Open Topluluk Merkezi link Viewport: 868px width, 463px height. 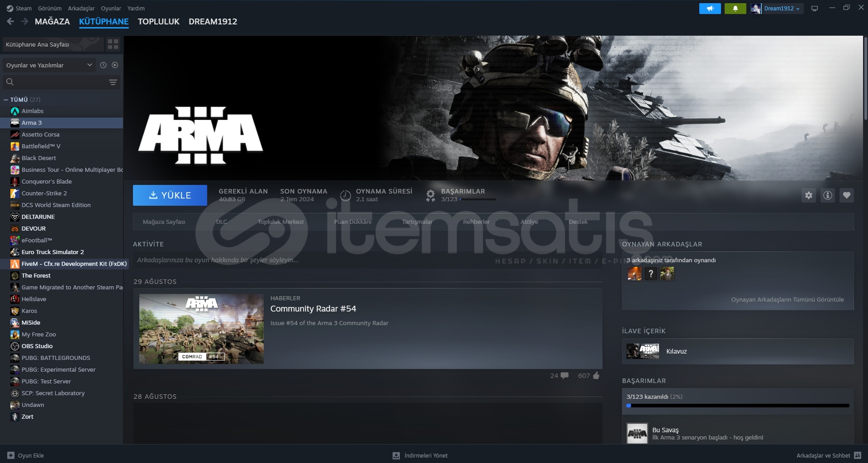pos(280,222)
